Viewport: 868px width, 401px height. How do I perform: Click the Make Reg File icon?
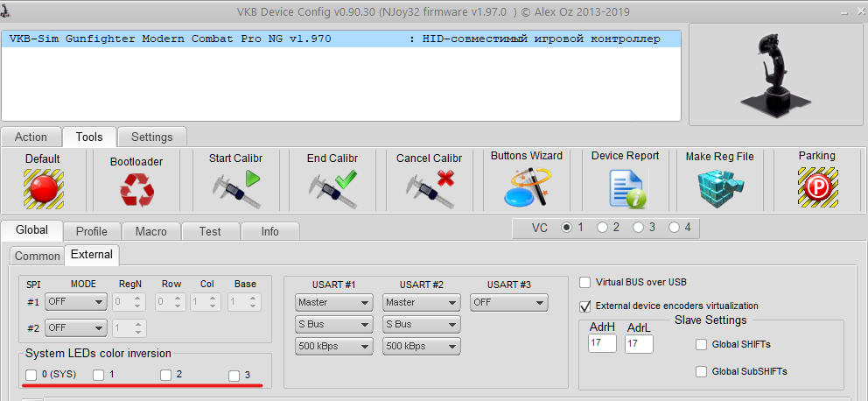tap(719, 188)
